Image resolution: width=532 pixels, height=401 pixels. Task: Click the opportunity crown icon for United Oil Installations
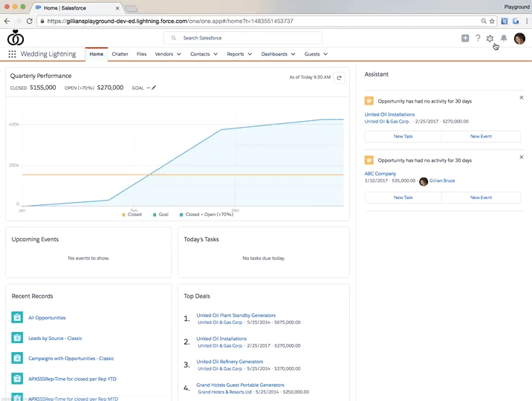click(369, 101)
